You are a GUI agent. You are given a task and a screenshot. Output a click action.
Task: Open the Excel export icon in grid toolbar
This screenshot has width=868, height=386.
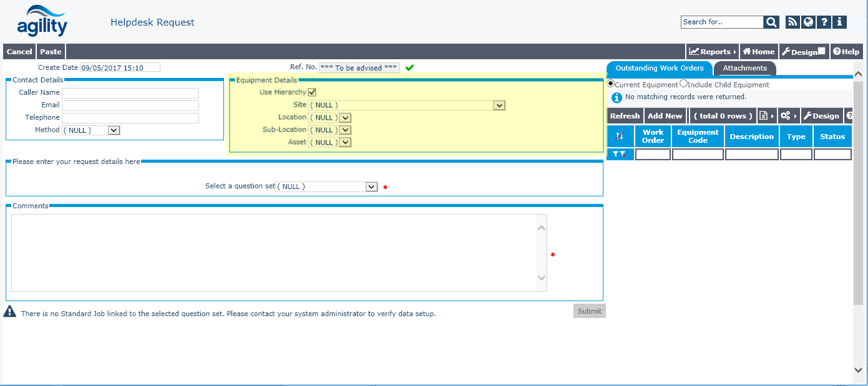click(763, 116)
